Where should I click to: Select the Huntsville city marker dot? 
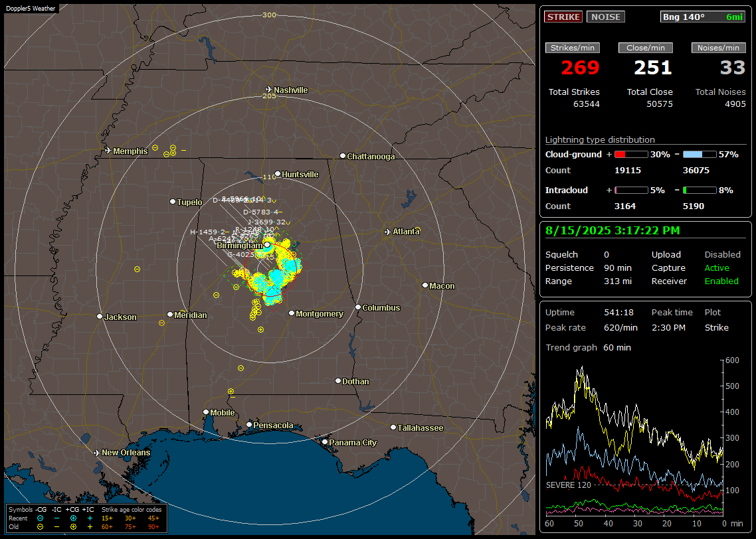[278, 174]
